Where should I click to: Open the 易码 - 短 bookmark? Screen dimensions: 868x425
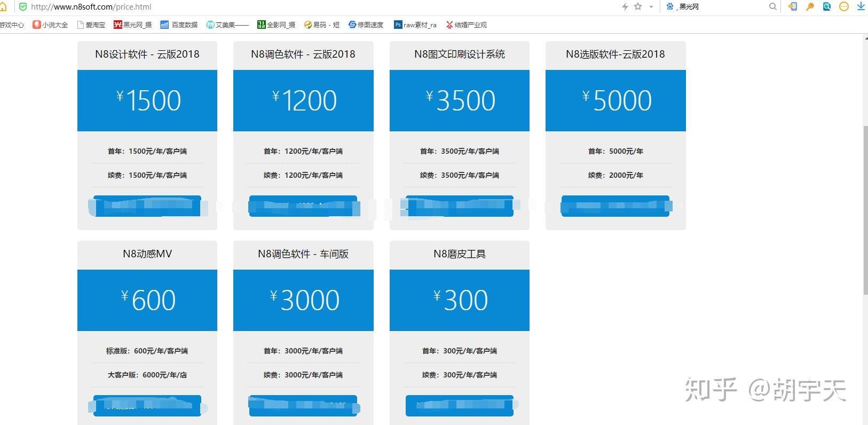click(x=322, y=25)
